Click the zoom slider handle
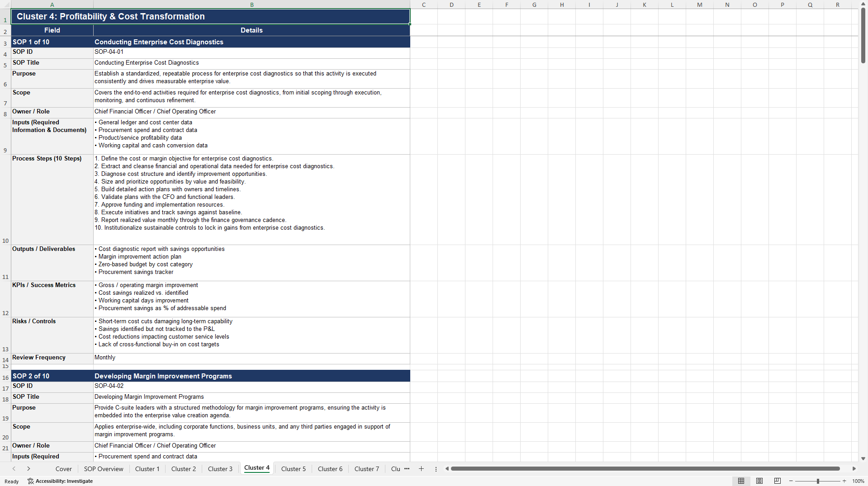868x486 pixels. (x=818, y=481)
